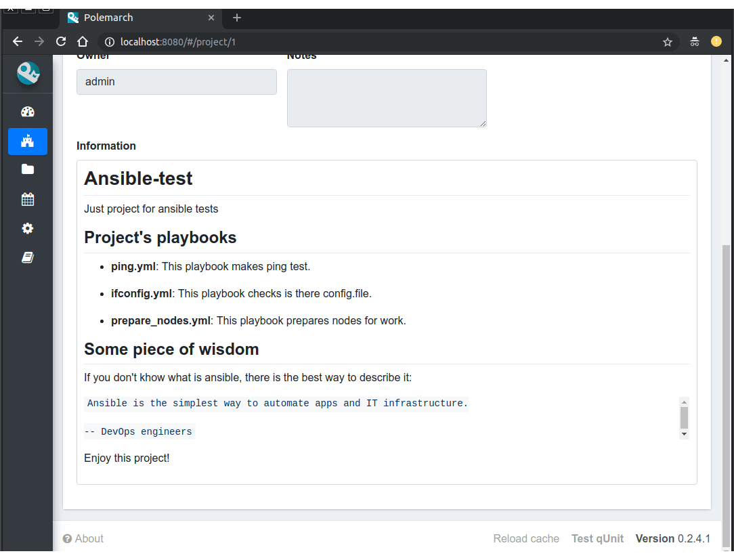The height and width of the screenshot is (560, 734).
Task: Click the Ansible is the simplest way code line
Action: tap(277, 403)
